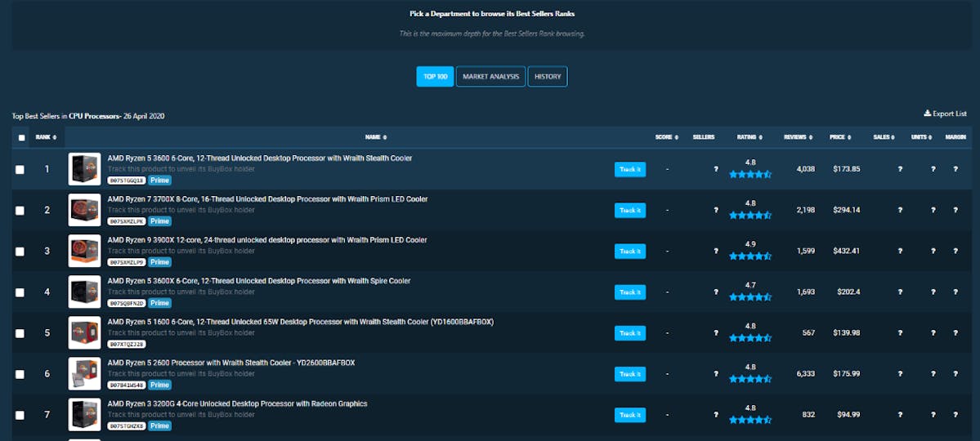Click the Prime badge on Ryzen 7 3700X row
Image resolution: width=980 pixels, height=441 pixels.
(x=159, y=221)
